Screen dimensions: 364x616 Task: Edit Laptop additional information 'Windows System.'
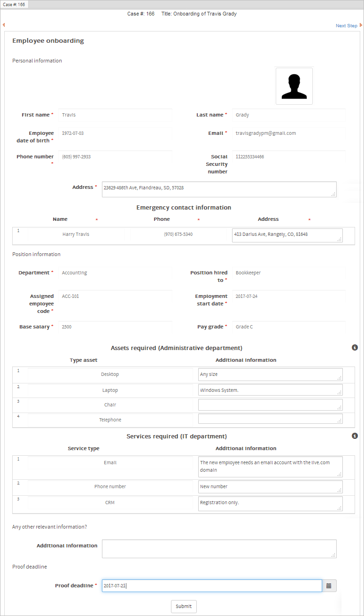point(270,390)
